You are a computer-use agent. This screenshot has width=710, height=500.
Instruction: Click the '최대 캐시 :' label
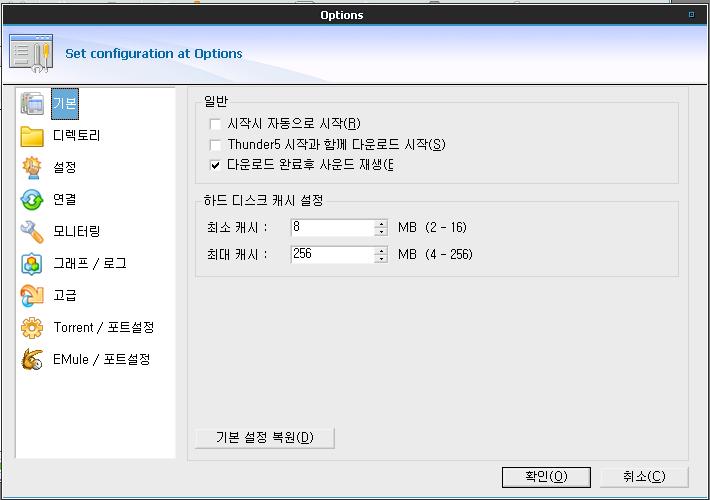coord(237,255)
